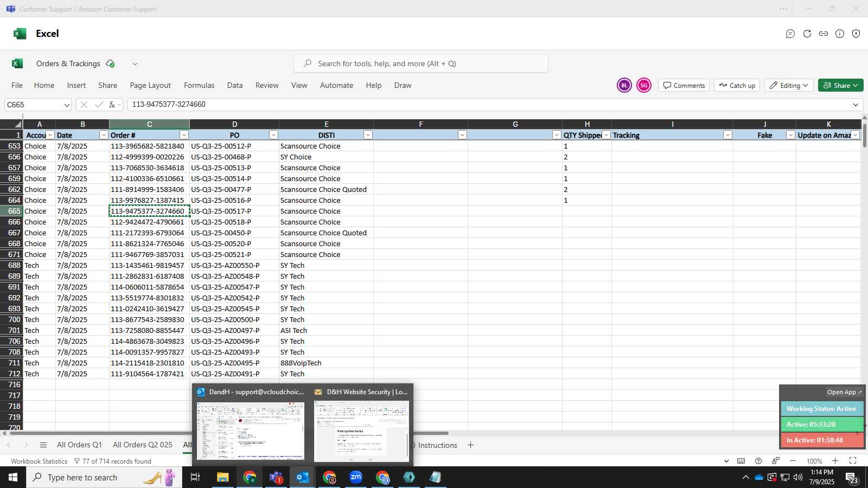868x488 pixels.
Task: Open the Name Box dropdown arrow
Action: (67, 105)
